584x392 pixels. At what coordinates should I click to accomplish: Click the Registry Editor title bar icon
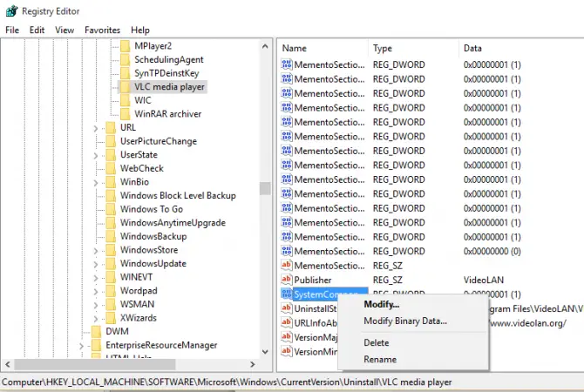pyautogui.click(x=11, y=10)
